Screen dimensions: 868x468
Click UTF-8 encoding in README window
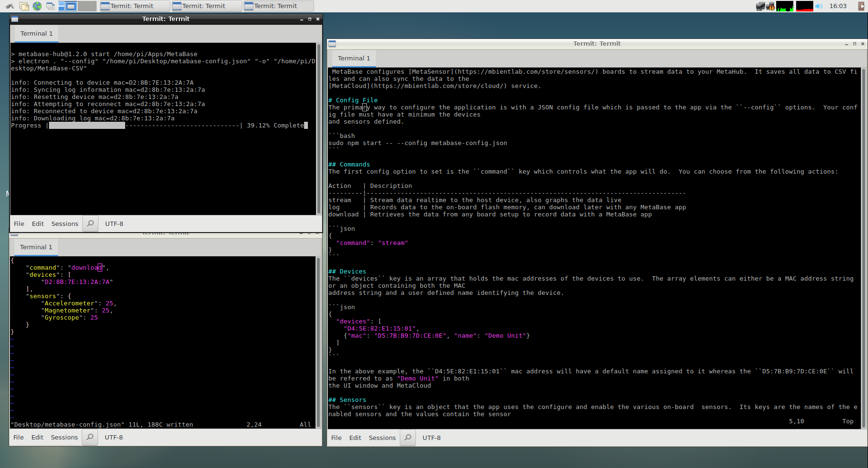(432, 438)
